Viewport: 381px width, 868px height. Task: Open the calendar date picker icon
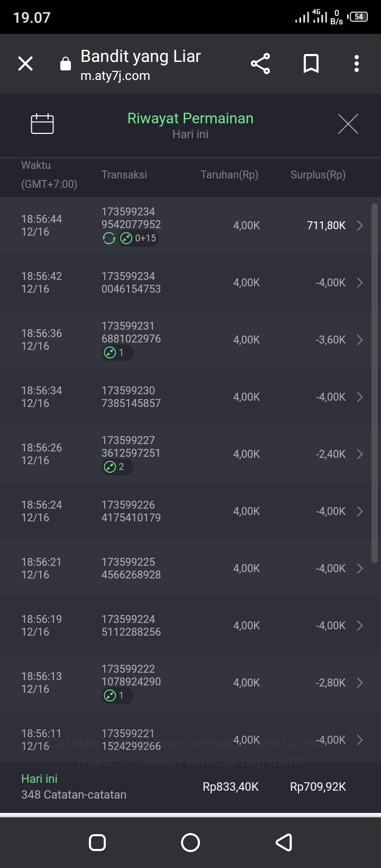point(42,124)
